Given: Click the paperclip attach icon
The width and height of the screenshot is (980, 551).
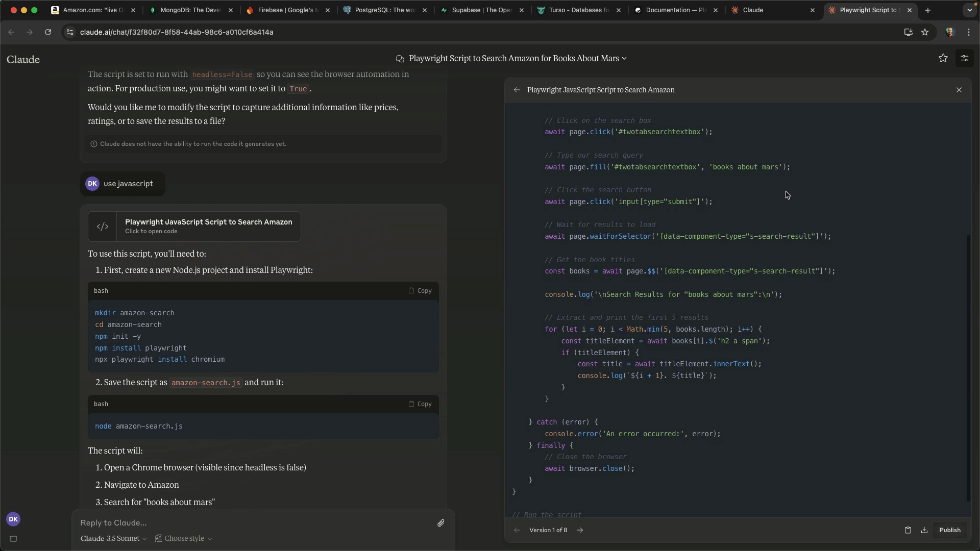Looking at the screenshot, I should pyautogui.click(x=441, y=523).
